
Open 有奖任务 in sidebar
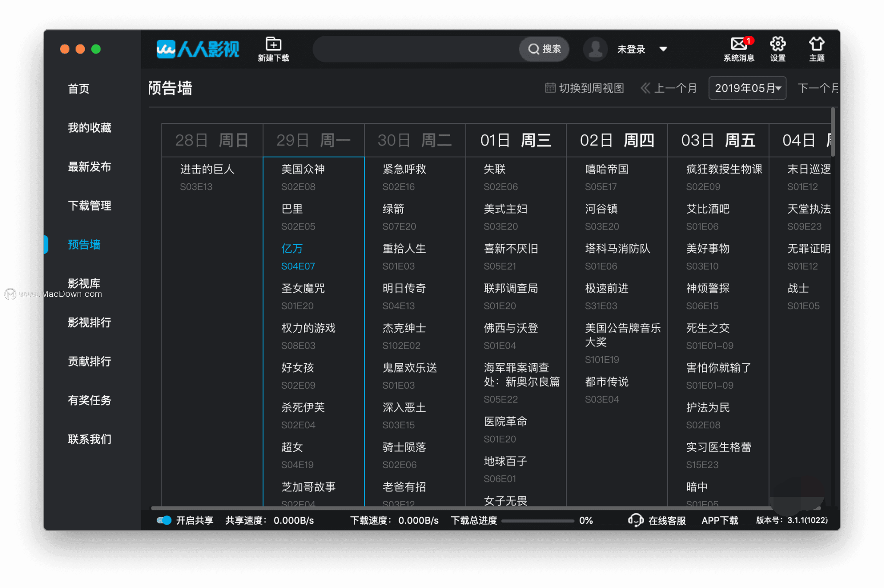[89, 400]
